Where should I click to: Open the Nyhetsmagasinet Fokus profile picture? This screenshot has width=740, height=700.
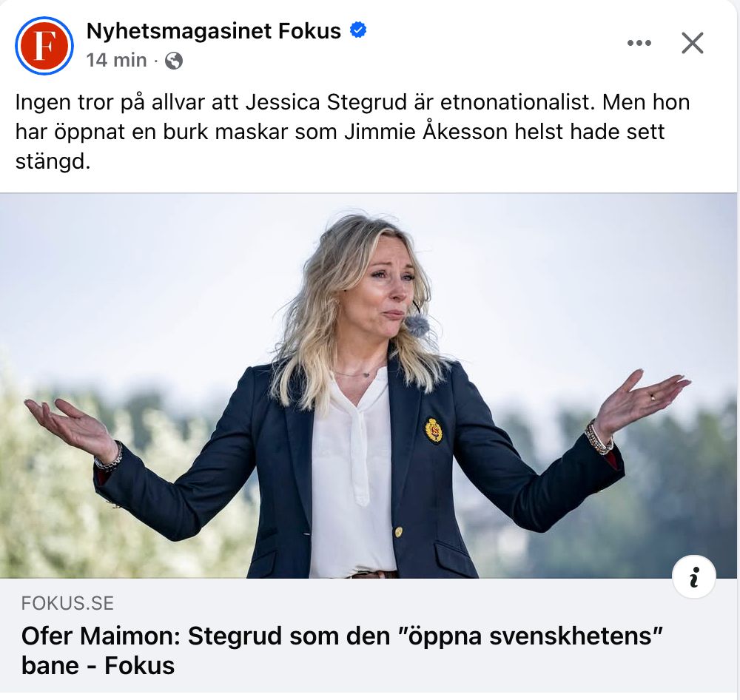point(44,46)
